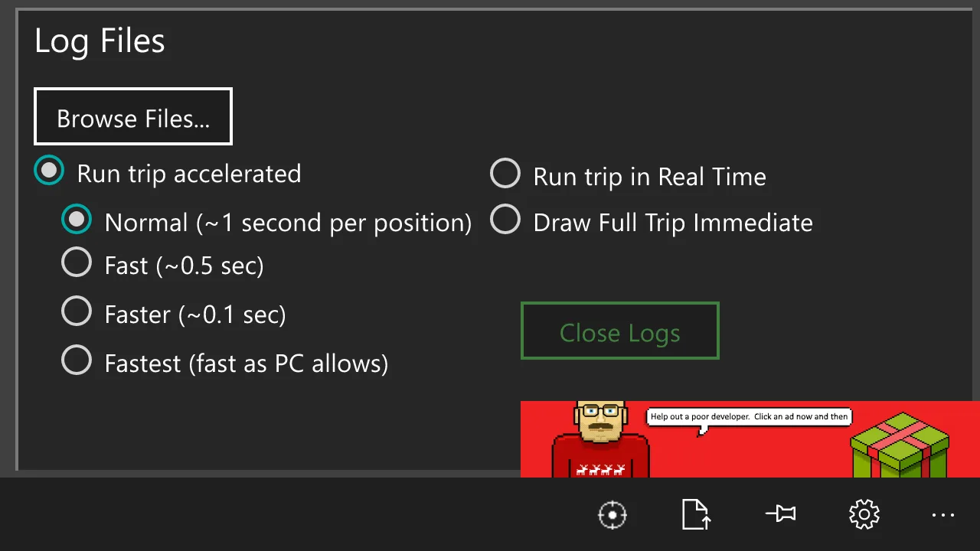The image size is (980, 551).
Task: Click the Log Files heading
Action: tap(100, 41)
